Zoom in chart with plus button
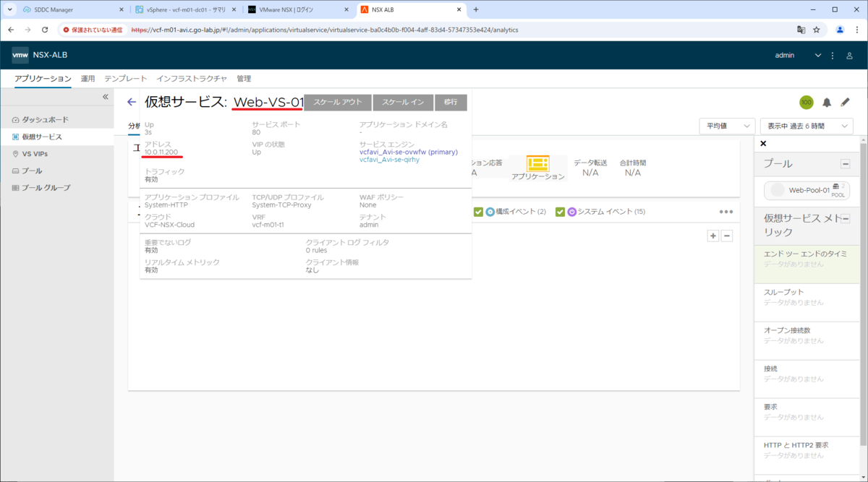The height and width of the screenshot is (482, 868). (713, 236)
